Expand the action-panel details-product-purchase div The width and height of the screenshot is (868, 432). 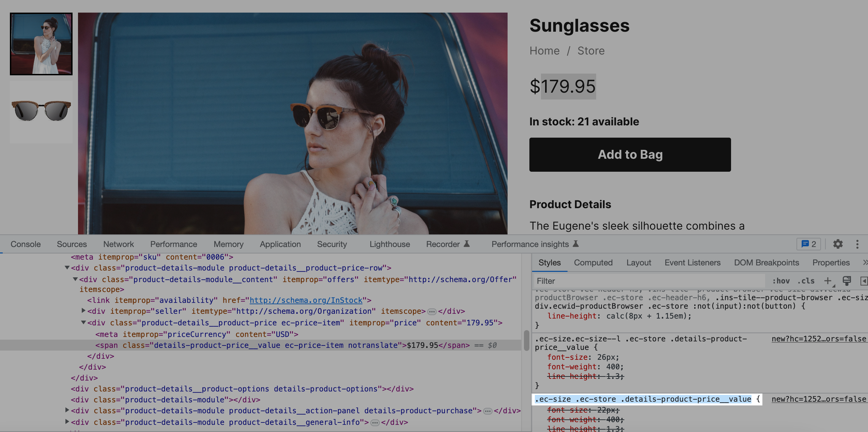coord(67,410)
